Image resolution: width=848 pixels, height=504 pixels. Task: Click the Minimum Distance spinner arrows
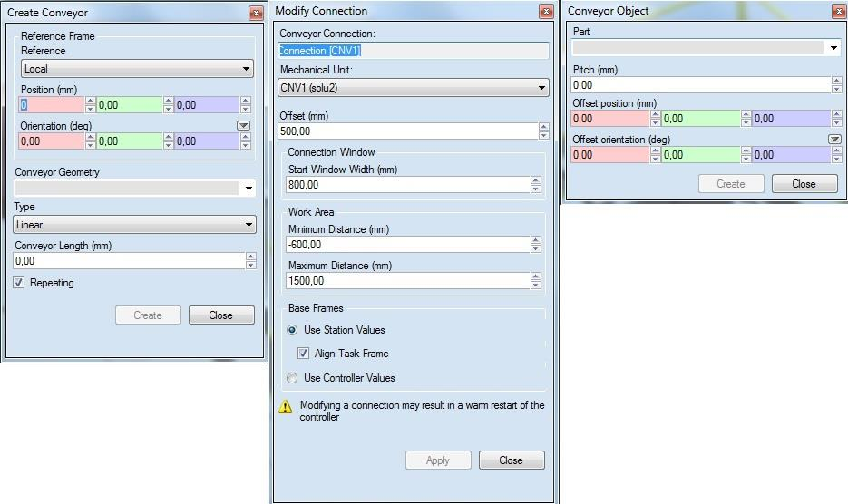536,245
